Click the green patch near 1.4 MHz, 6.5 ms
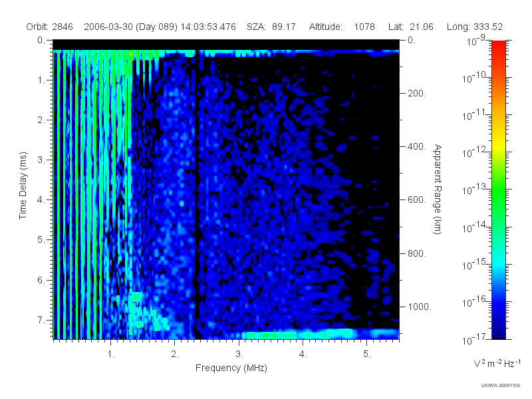532x399 pixels. tap(136, 298)
